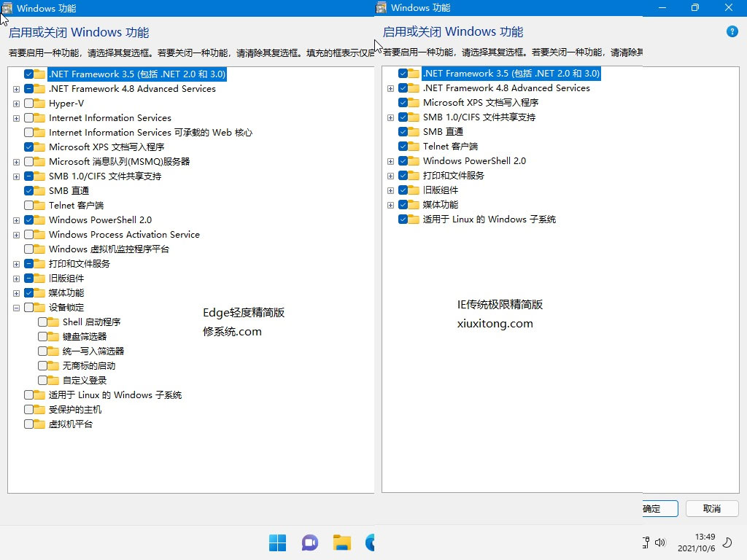Select 打印和文件服务 folder icon in right window
The height and width of the screenshot is (560, 747).
click(x=414, y=175)
